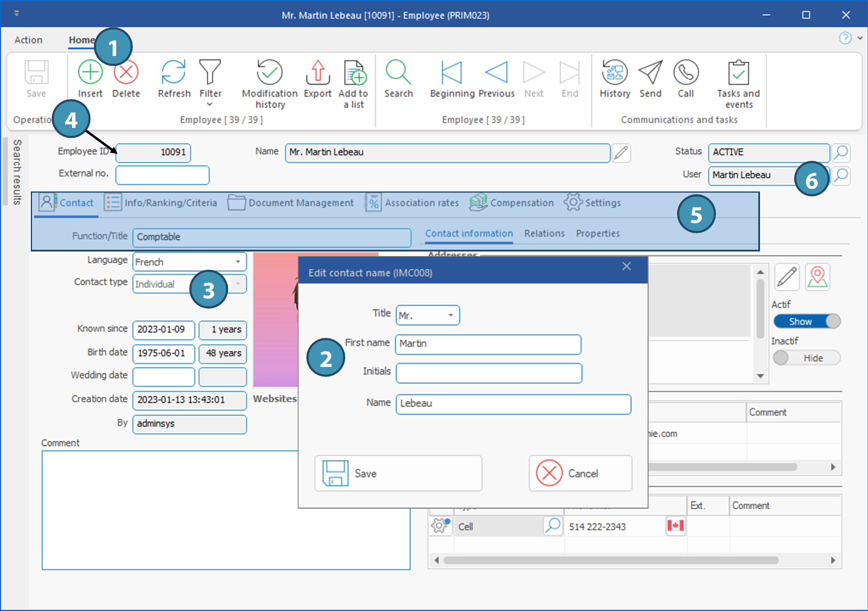This screenshot has height=611, width=868.
Task: Click the map pin address icon
Action: click(817, 277)
